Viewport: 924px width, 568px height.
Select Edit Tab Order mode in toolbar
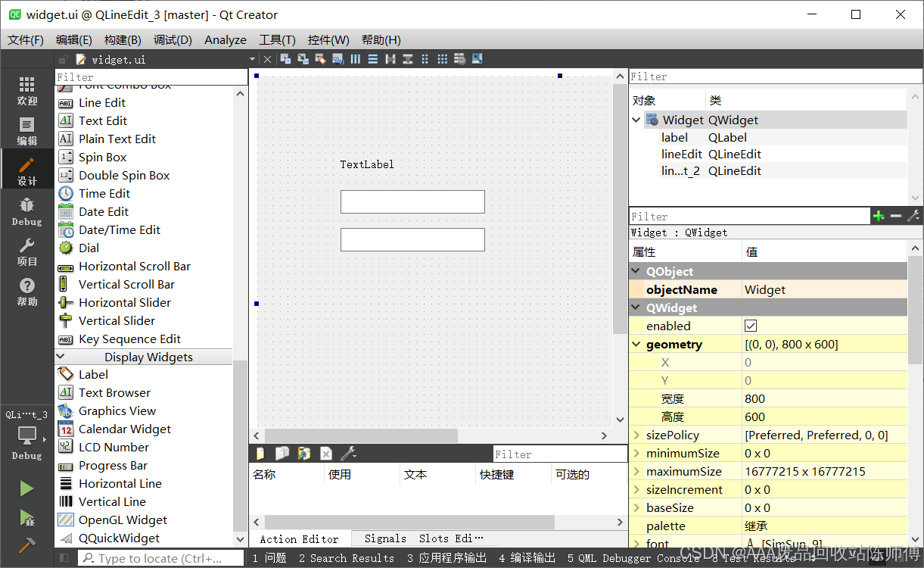[x=338, y=59]
